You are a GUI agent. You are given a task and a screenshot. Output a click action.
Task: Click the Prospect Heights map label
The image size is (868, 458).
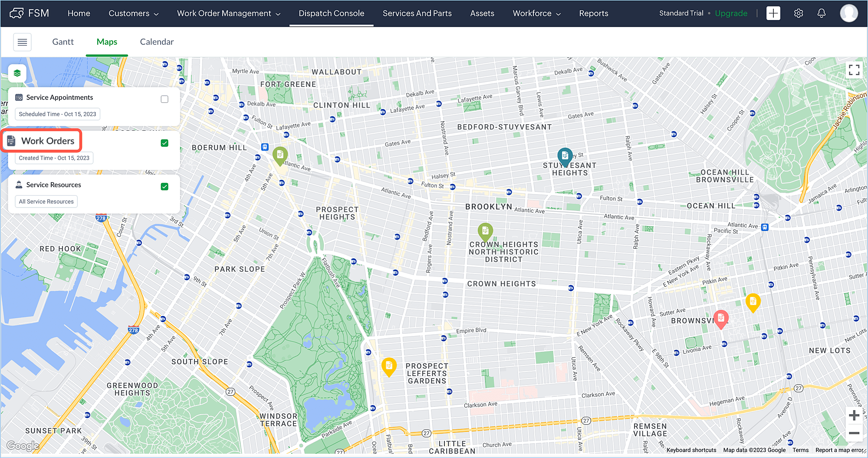pos(337,213)
